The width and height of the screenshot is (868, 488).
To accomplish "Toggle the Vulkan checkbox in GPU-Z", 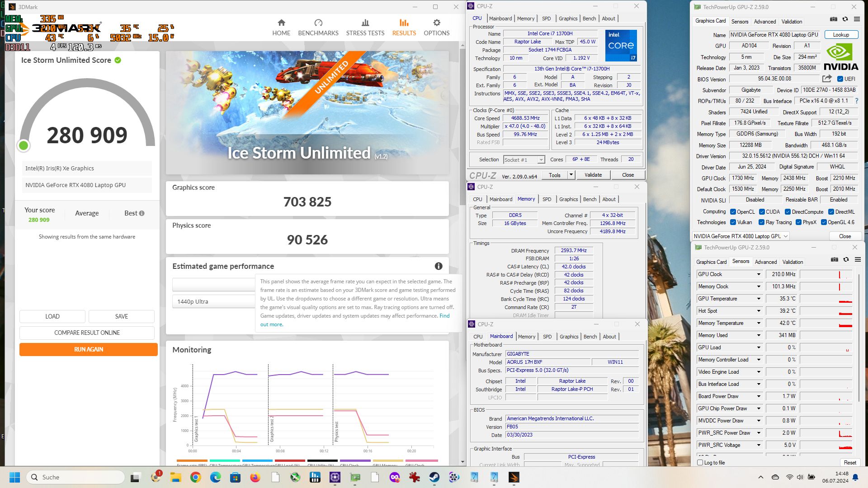I will [x=733, y=222].
